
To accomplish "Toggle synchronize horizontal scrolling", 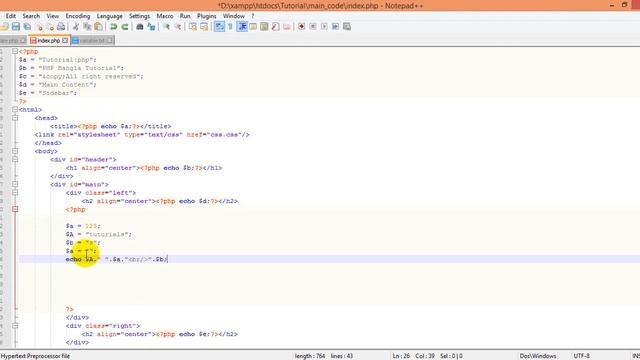I will [x=204, y=27].
